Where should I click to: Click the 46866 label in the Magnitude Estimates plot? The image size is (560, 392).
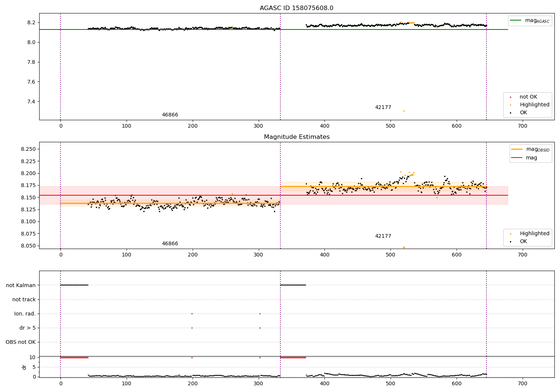point(170,244)
